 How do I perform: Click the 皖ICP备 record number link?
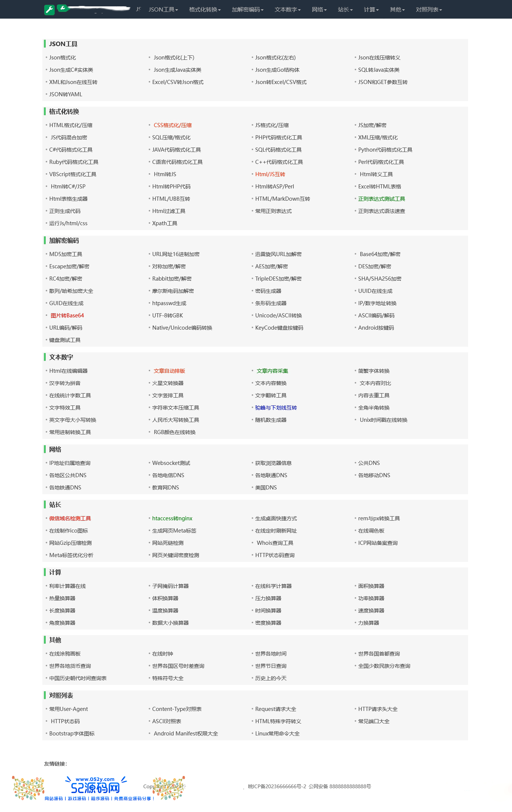point(277,786)
